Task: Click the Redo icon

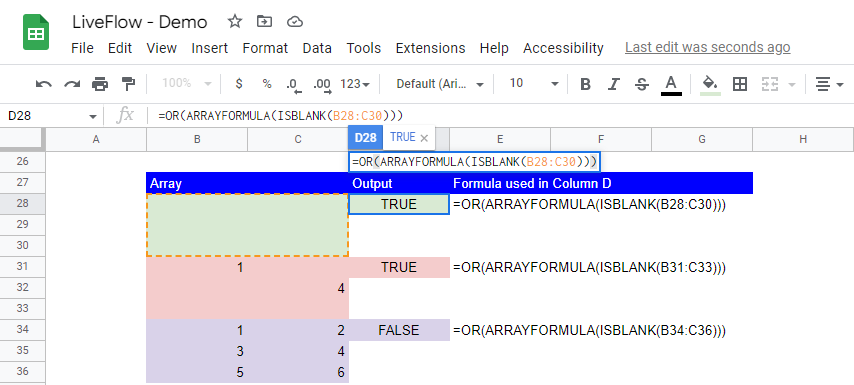Action: click(x=72, y=84)
